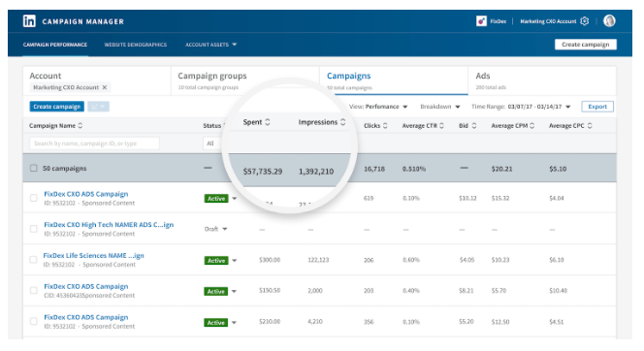Open FixDex CXO High Tech NAMER campaign
The height and width of the screenshot is (351, 644).
click(x=109, y=225)
